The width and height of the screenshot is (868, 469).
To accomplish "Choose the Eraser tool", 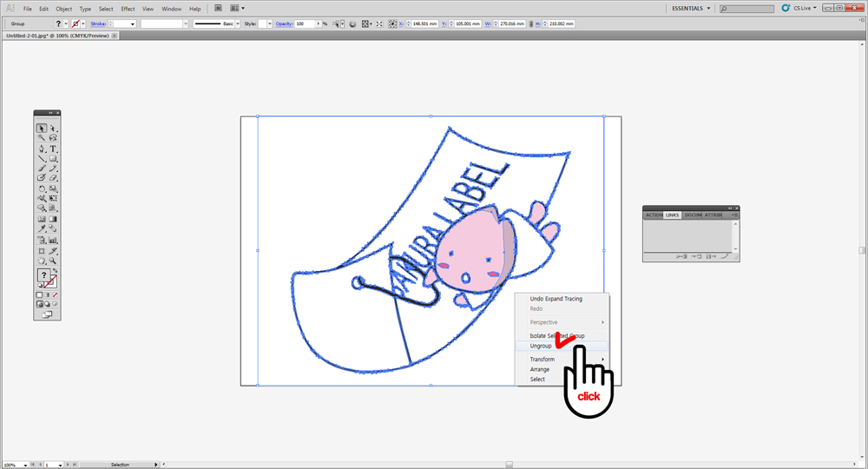I will click(53, 178).
